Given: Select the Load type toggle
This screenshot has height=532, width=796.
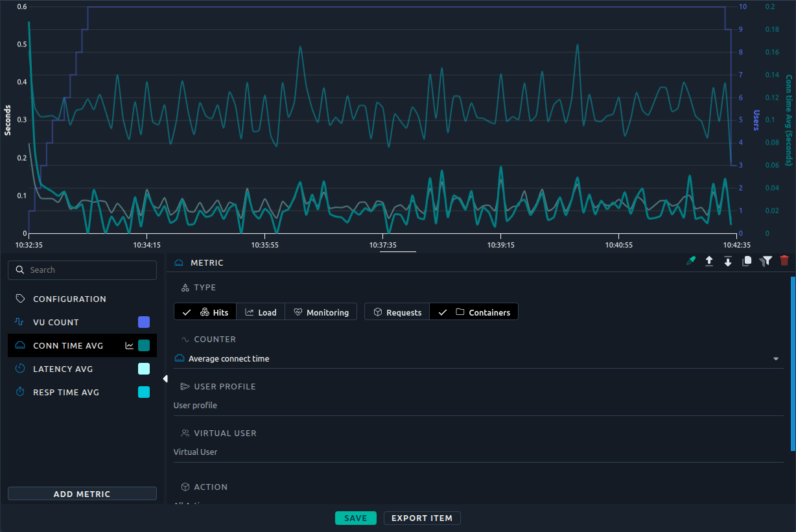Looking at the screenshot, I should 261,312.
